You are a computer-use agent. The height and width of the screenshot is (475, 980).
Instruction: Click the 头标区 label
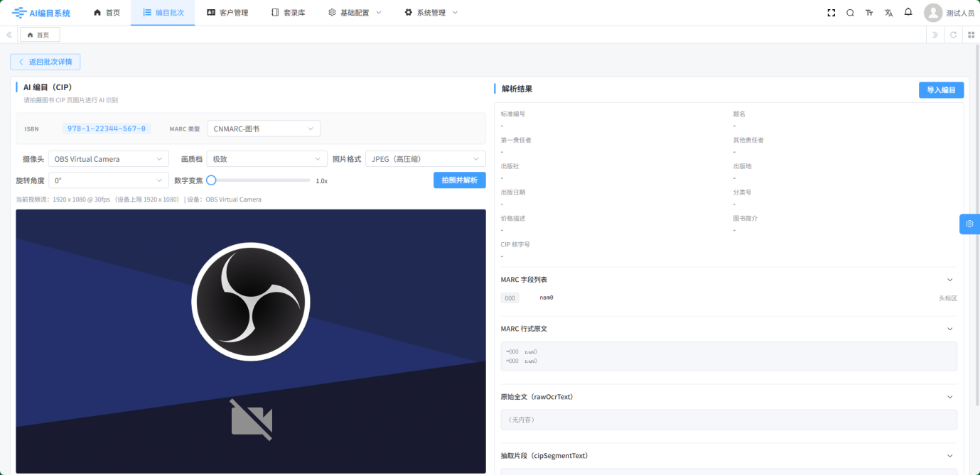coord(948,298)
